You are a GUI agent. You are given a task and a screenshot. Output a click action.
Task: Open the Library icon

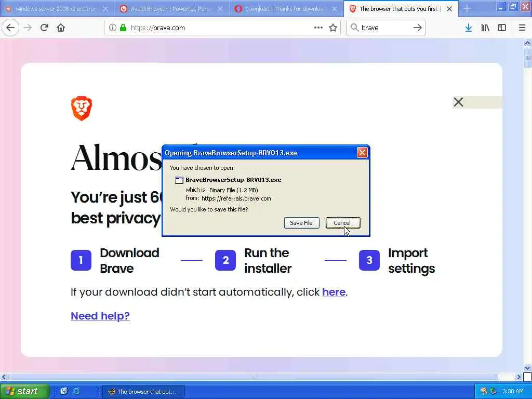(x=485, y=28)
